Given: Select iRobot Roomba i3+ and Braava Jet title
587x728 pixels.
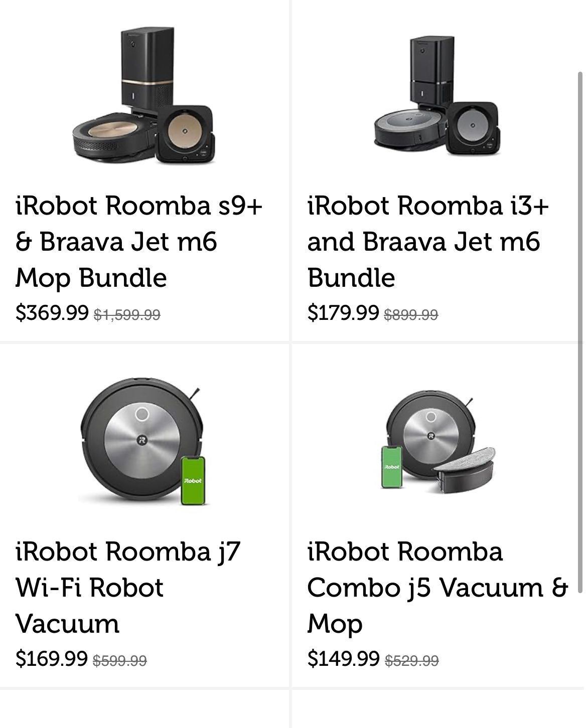Looking at the screenshot, I should tap(428, 242).
